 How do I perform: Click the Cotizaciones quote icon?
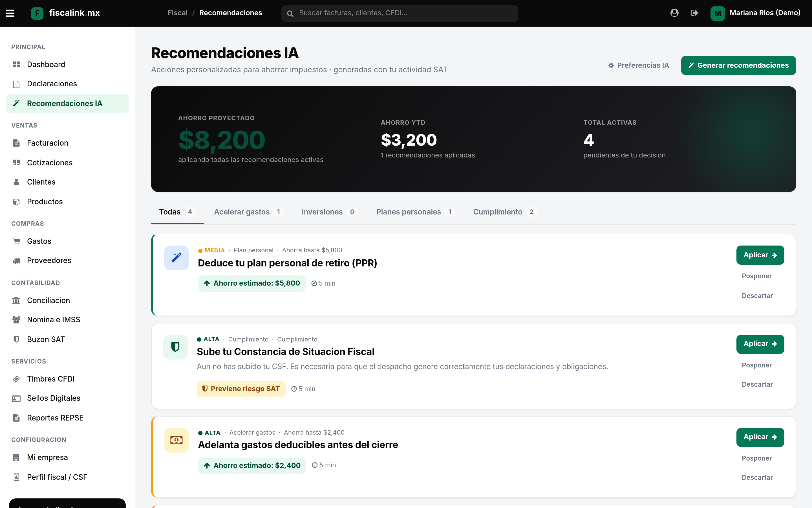[16, 163]
